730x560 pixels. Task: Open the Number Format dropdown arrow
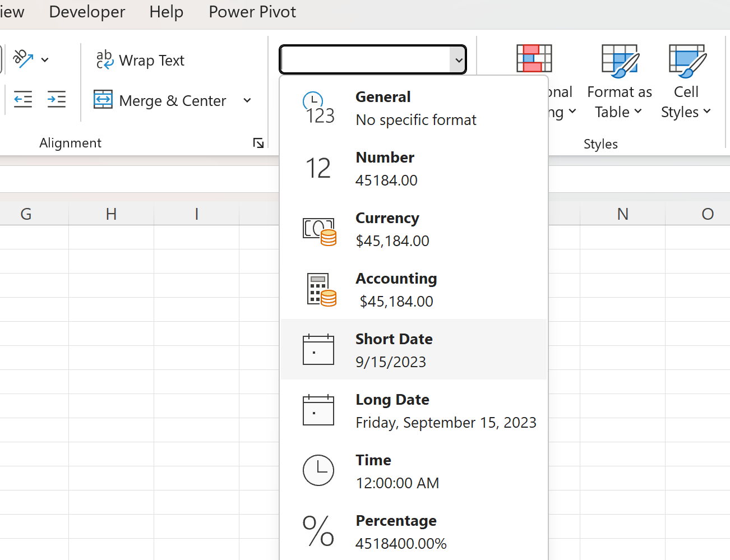(x=459, y=59)
